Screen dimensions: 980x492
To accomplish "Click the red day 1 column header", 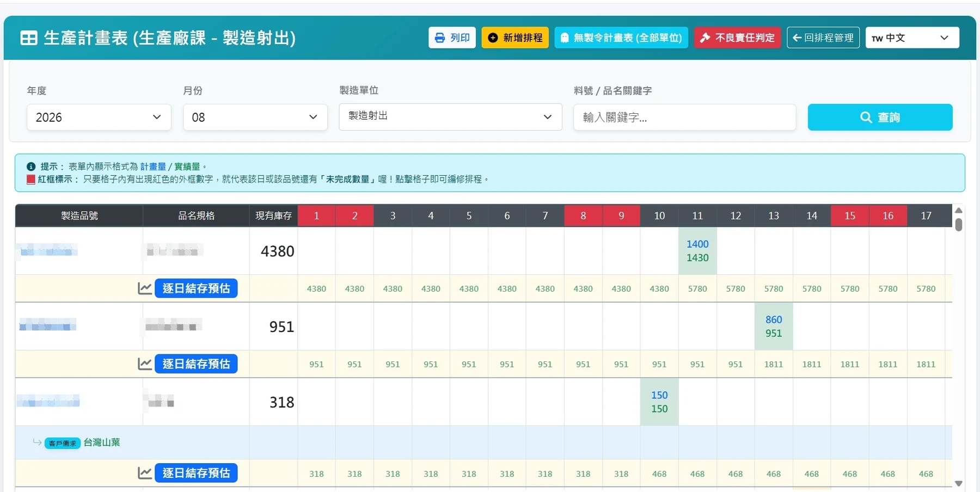I will click(316, 216).
